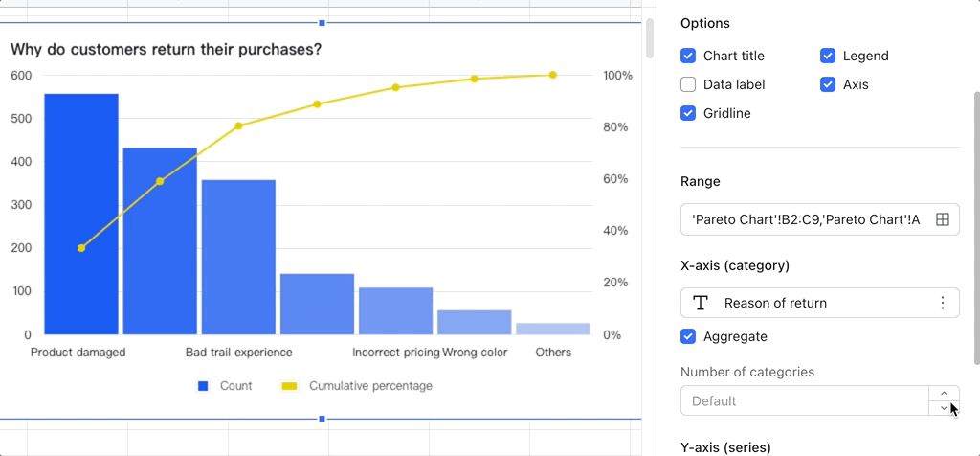Click the Range input field
The height and width of the screenshot is (456, 980).
click(x=804, y=219)
